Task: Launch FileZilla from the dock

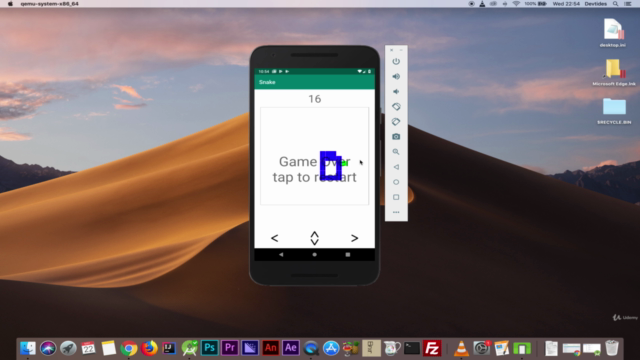Action: coord(432,348)
